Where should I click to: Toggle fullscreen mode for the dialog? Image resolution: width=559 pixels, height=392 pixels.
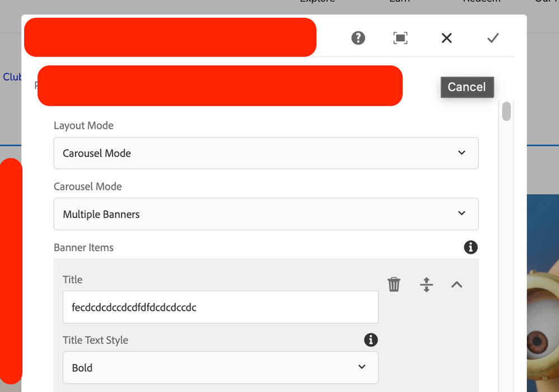coord(400,38)
